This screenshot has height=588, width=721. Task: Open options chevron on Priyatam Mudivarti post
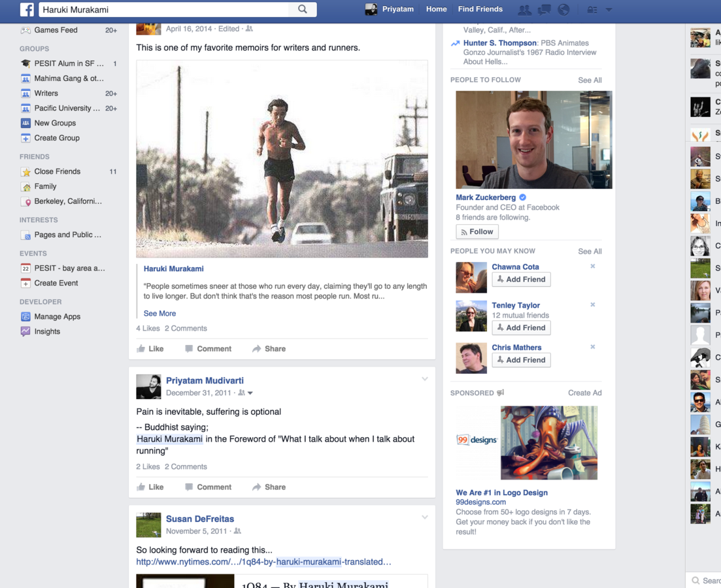click(x=425, y=379)
